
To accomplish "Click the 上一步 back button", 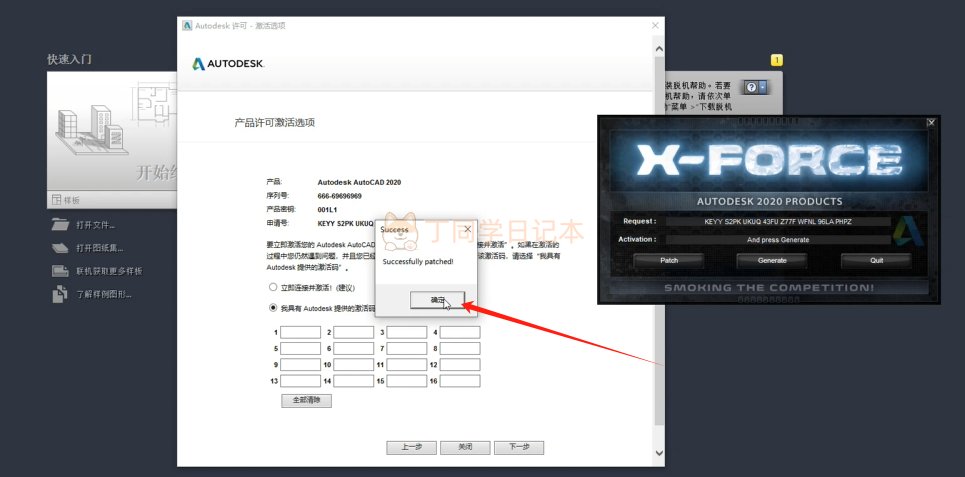I will (412, 447).
